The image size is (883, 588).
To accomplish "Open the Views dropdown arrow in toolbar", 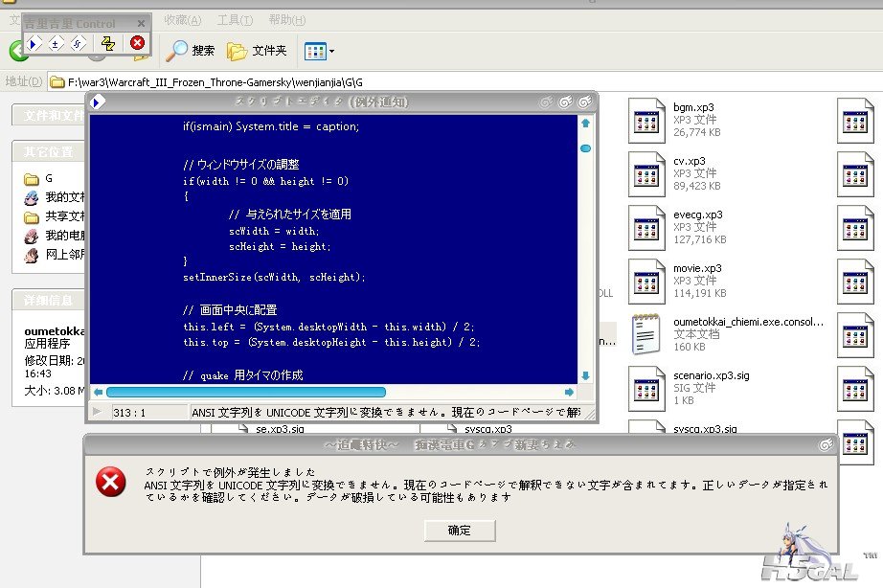I will coord(331,51).
